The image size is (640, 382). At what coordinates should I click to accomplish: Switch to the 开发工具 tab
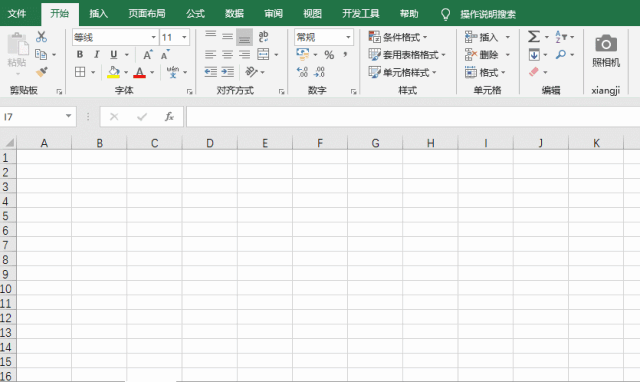pos(361,13)
